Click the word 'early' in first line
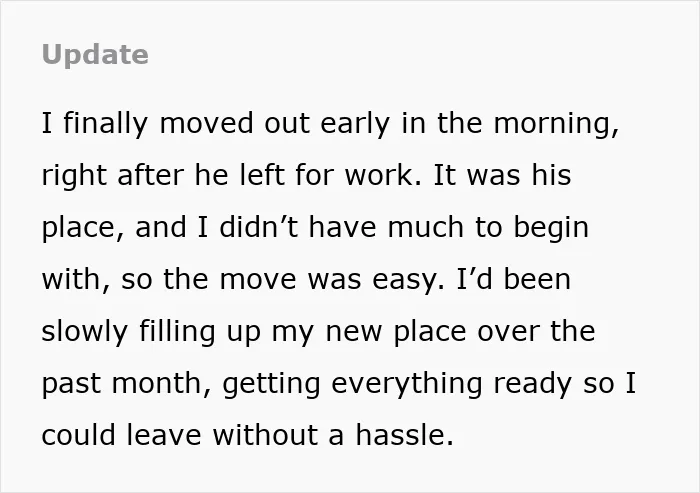Viewport: 700px width, 493px height. (x=355, y=124)
